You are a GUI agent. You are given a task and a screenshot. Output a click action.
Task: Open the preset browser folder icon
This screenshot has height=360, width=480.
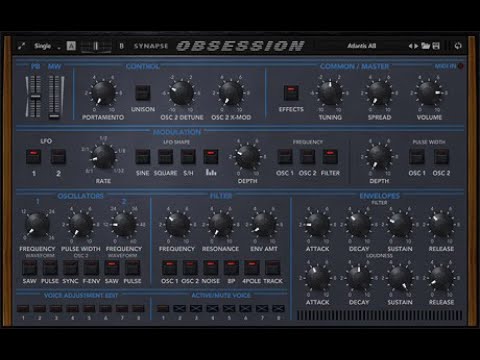point(426,46)
